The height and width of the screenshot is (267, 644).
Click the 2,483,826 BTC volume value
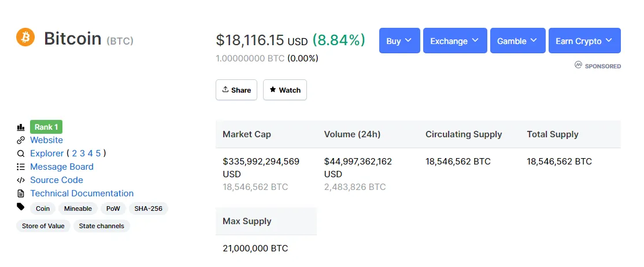355,187
